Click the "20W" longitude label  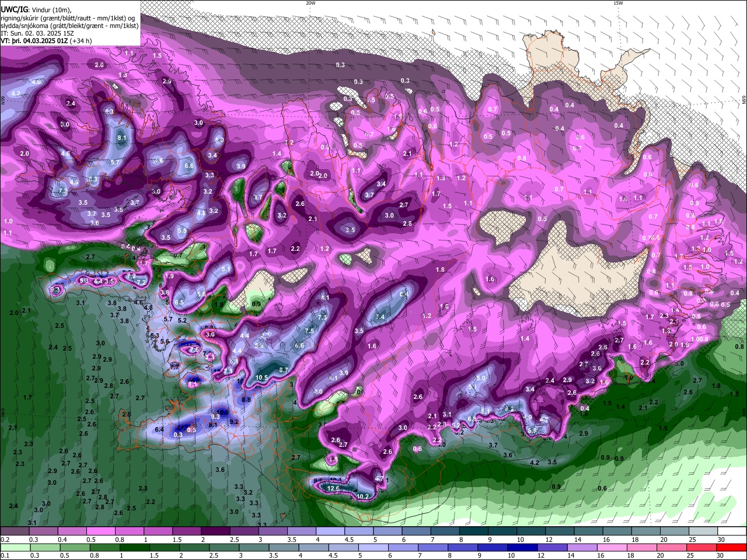(x=310, y=3)
